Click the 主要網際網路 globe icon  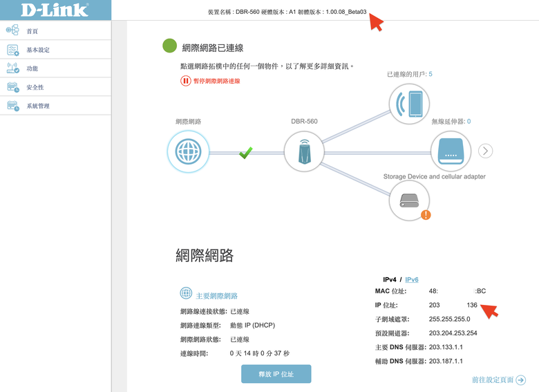[186, 293]
